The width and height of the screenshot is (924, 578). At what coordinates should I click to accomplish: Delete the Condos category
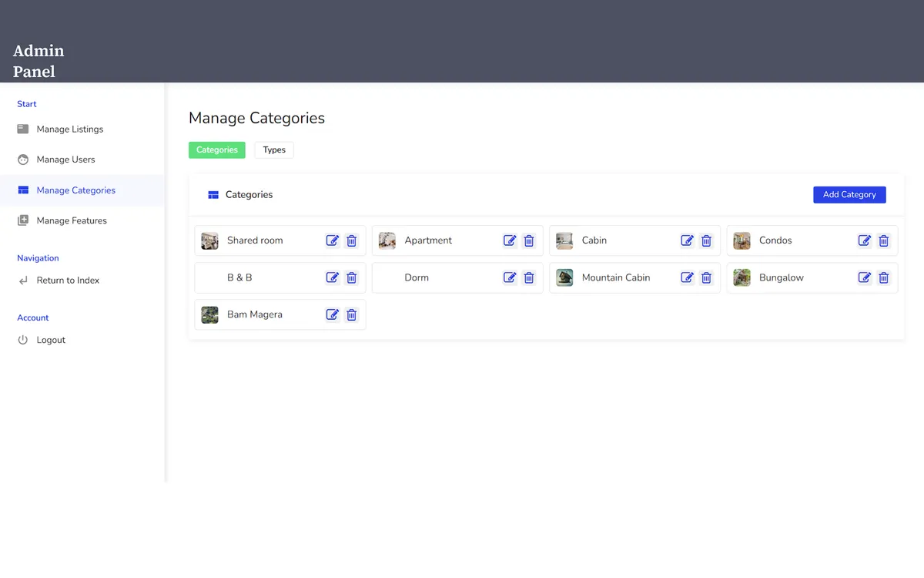tap(884, 240)
